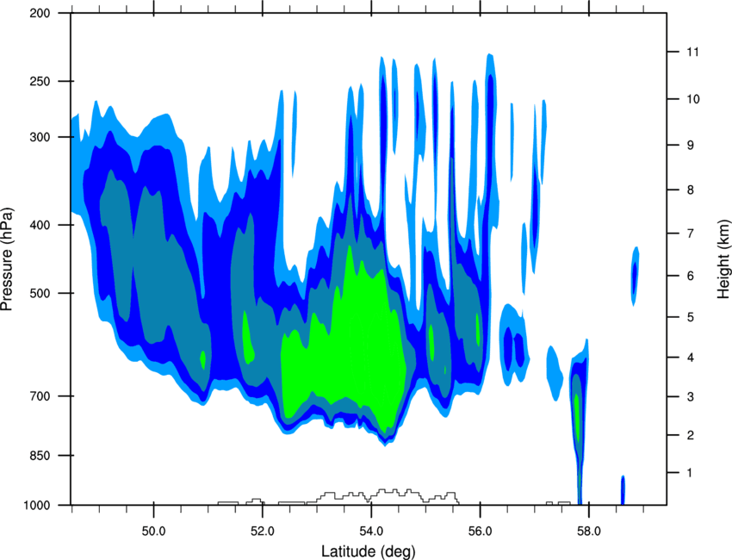Click the 50.0 latitude tick label
This screenshot has width=732, height=560.
tap(153, 532)
